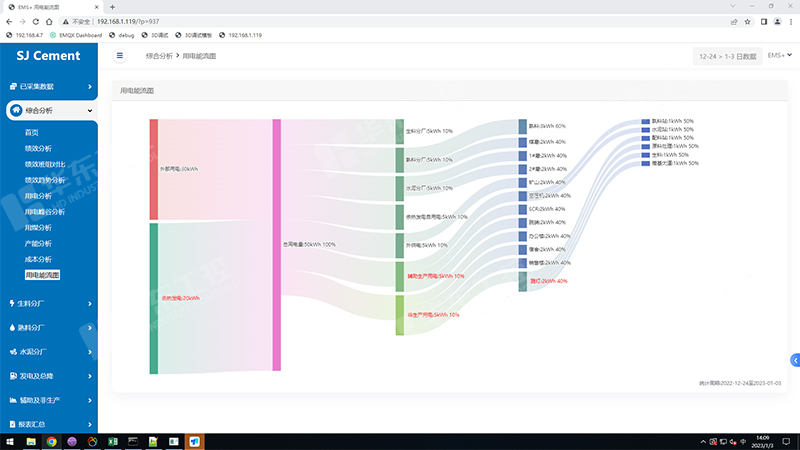Click the 12-24 > 1-3 日数据 button
Screen dimensions: 800x450
(x=727, y=56)
